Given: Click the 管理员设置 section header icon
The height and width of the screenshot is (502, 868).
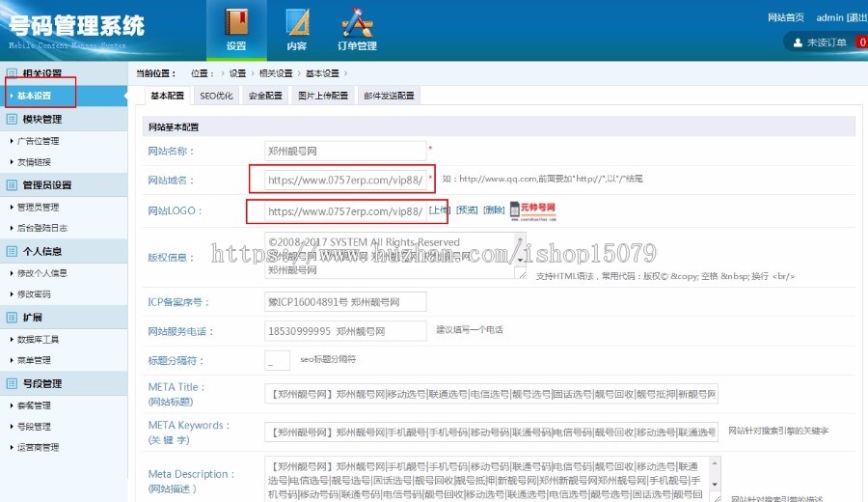Looking at the screenshot, I should (12, 185).
